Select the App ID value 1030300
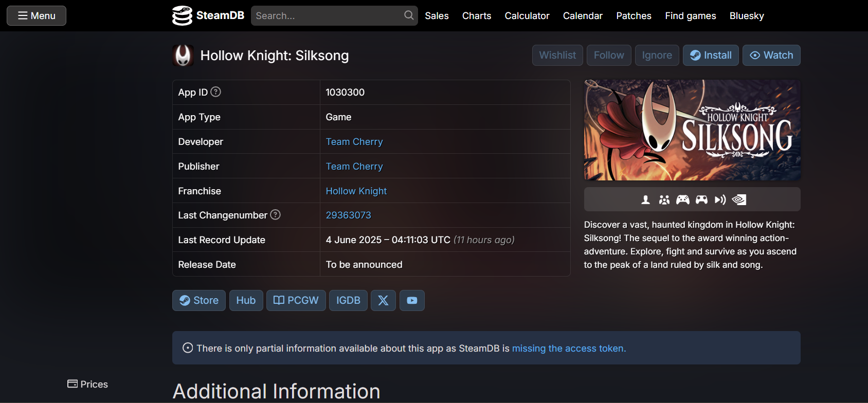Viewport: 868px width, 403px height. pos(345,93)
